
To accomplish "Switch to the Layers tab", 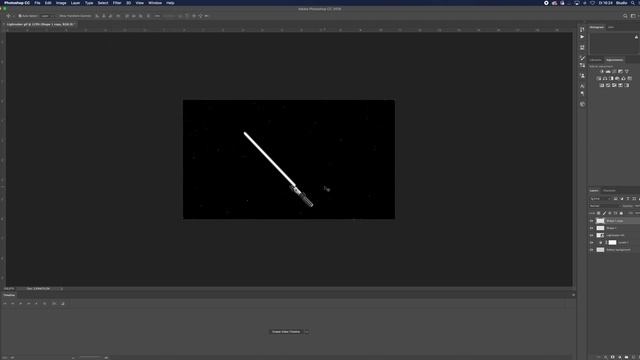I will [x=594, y=191].
